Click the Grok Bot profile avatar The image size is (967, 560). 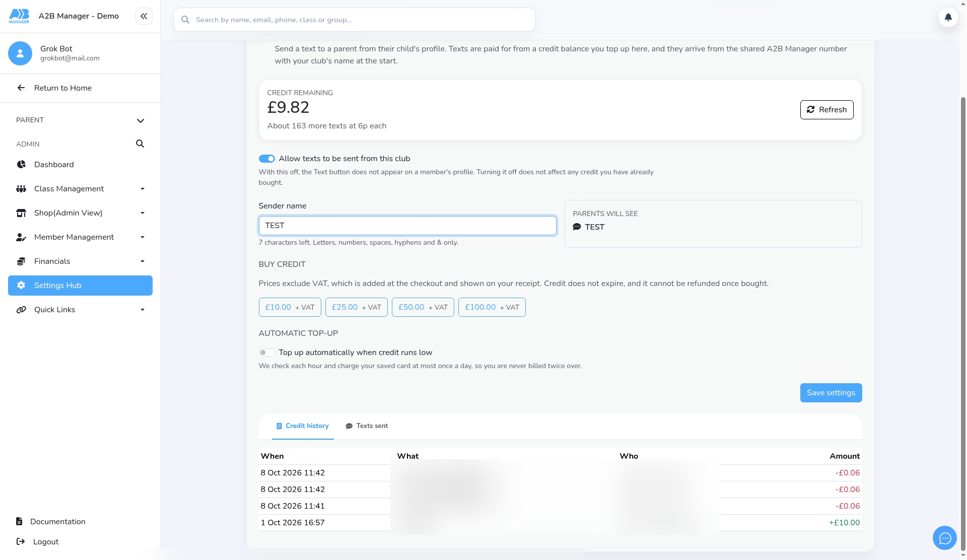point(20,53)
